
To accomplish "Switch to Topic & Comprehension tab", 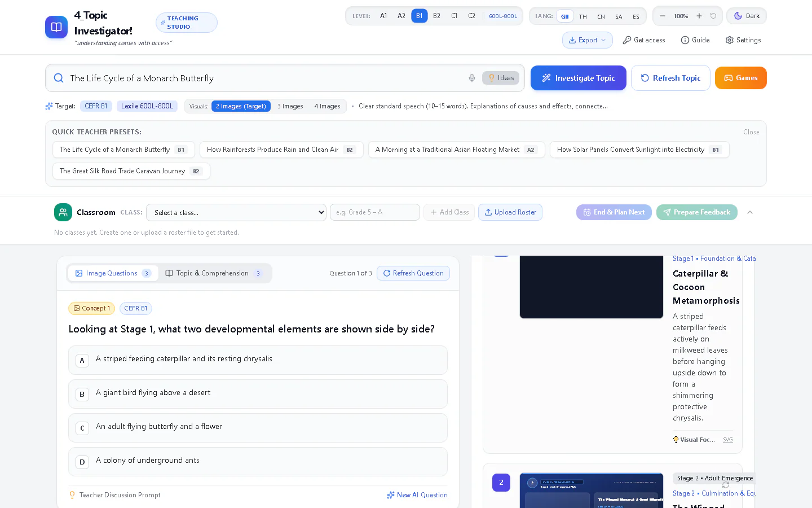I will pos(214,273).
